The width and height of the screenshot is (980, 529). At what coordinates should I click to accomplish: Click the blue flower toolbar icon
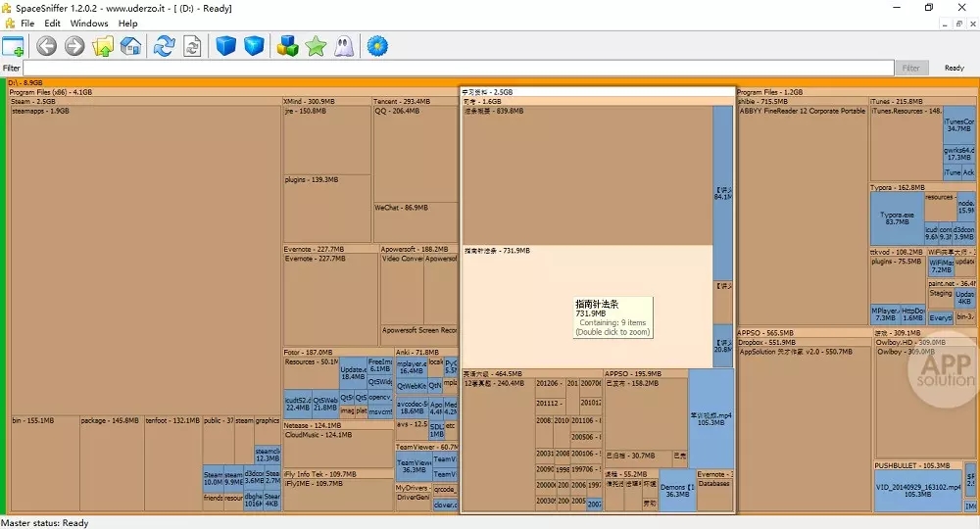point(377,46)
